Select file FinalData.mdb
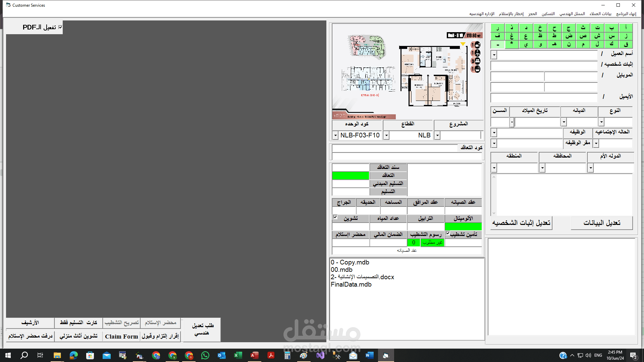The image size is (644, 362). 351,285
